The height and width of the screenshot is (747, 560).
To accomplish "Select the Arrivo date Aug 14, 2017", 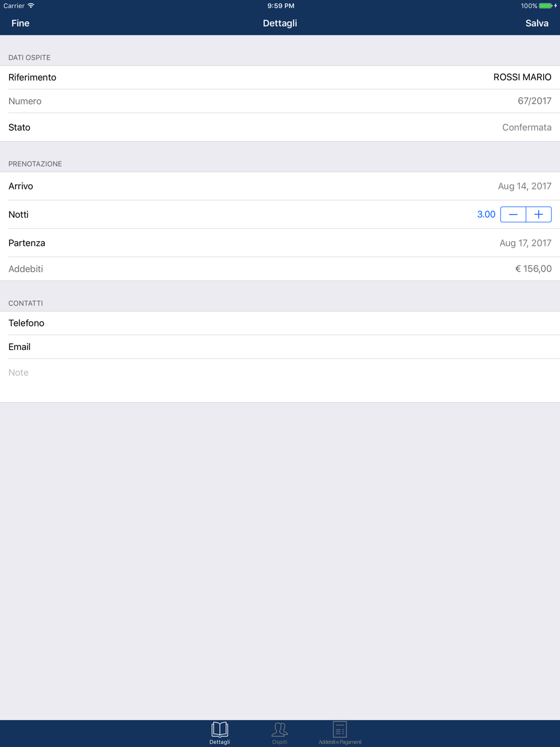I will click(x=280, y=186).
